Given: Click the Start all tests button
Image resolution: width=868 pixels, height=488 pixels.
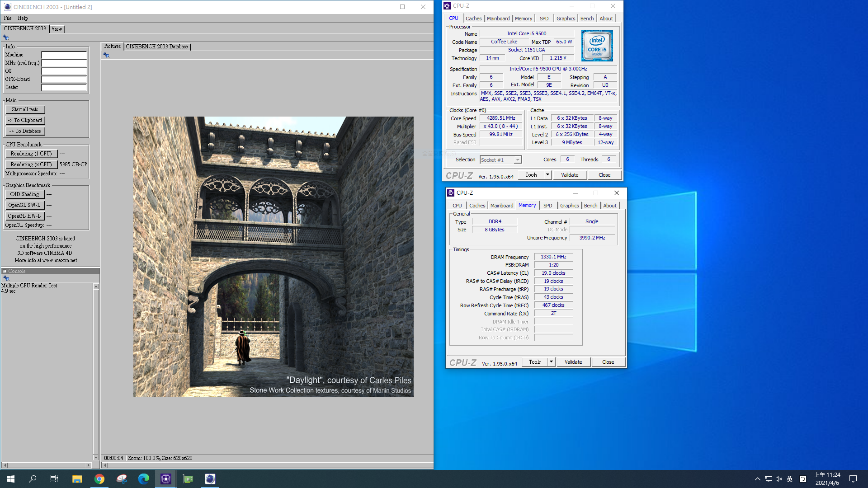Looking at the screenshot, I should click(x=25, y=109).
